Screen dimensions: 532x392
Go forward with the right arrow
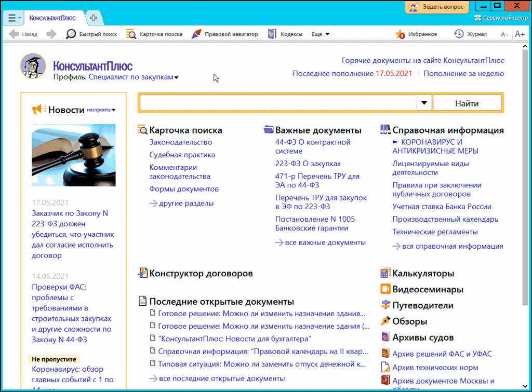point(51,34)
